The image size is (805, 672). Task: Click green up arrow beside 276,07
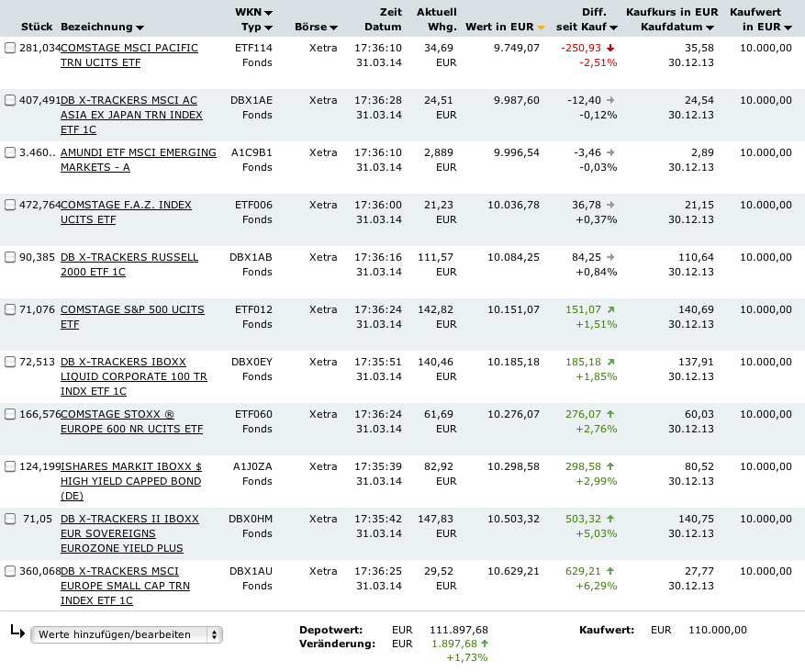610,414
